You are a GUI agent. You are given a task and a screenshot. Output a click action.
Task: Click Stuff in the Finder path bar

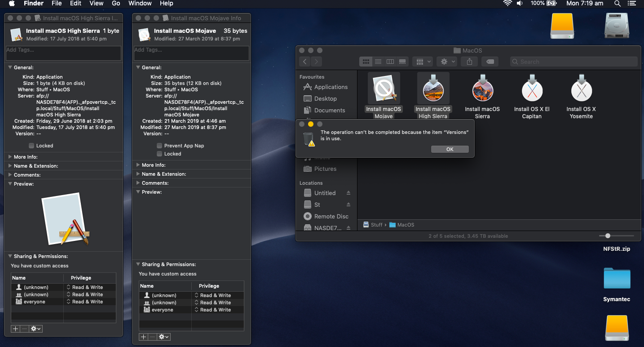click(x=373, y=225)
